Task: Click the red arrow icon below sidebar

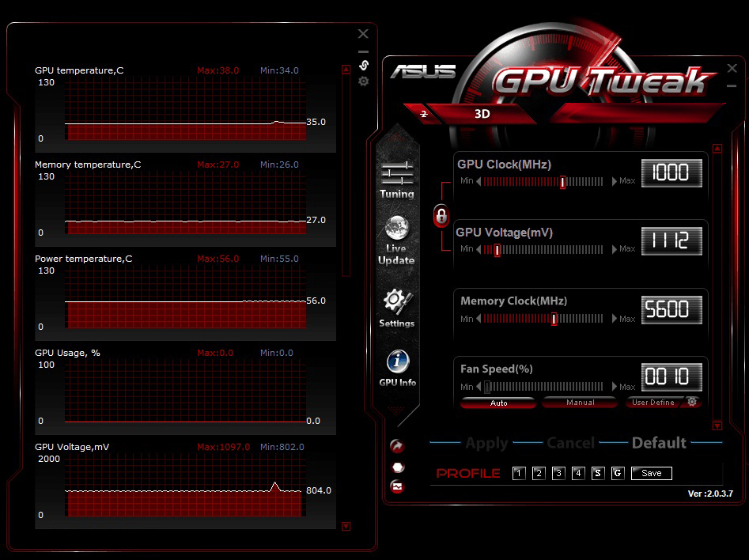Action: (x=397, y=446)
